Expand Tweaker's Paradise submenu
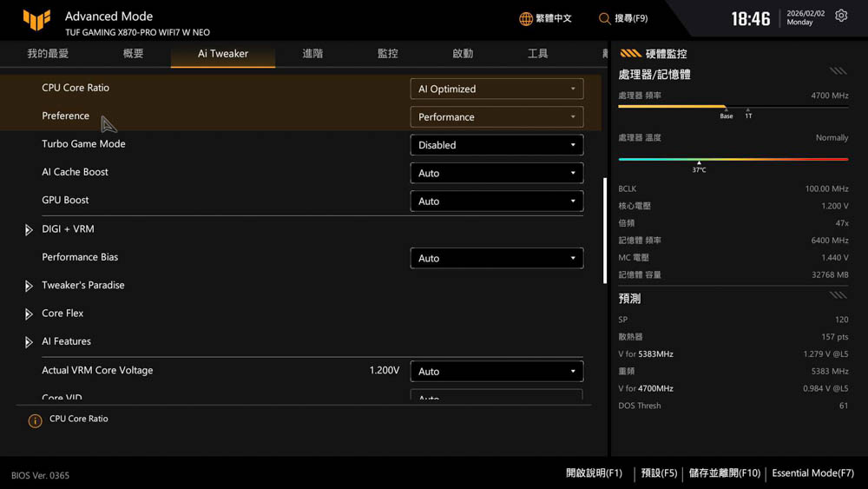 point(29,286)
